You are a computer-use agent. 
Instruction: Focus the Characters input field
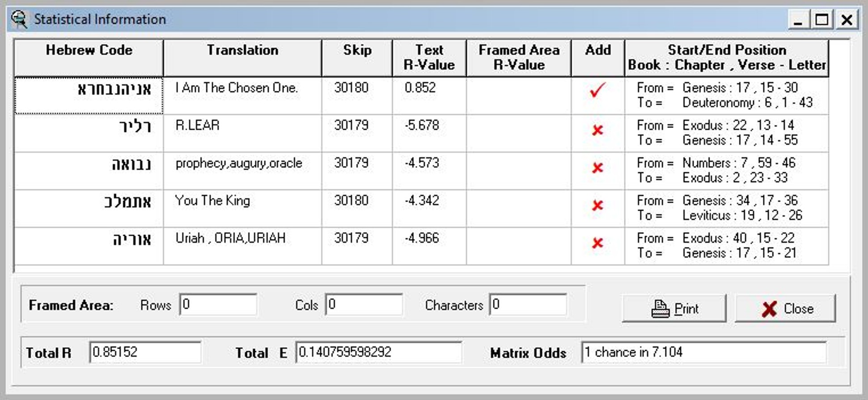pos(528,305)
